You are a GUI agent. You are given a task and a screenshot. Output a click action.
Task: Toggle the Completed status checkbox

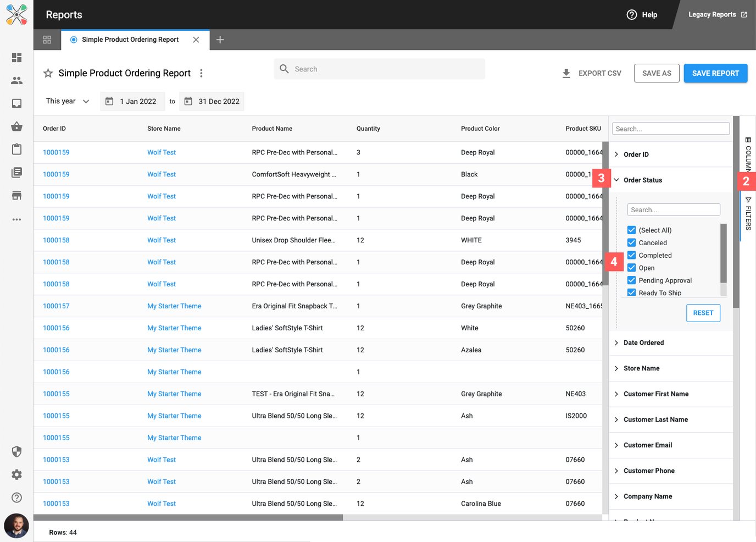point(632,255)
